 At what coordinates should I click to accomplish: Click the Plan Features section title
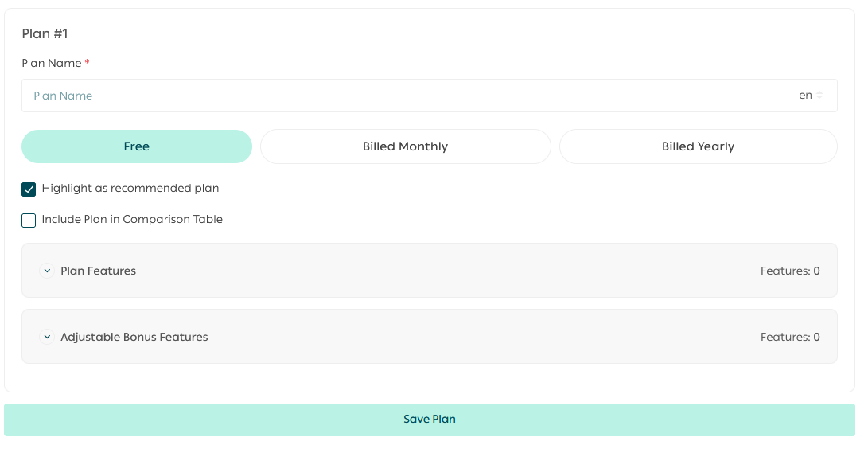pos(99,271)
